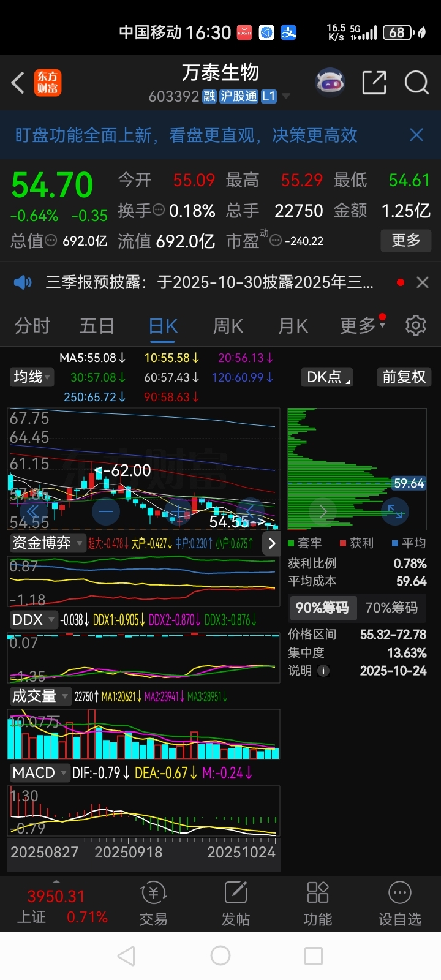Close the 盯盘功能 banner
This screenshot has width=441, height=980.
point(417,135)
